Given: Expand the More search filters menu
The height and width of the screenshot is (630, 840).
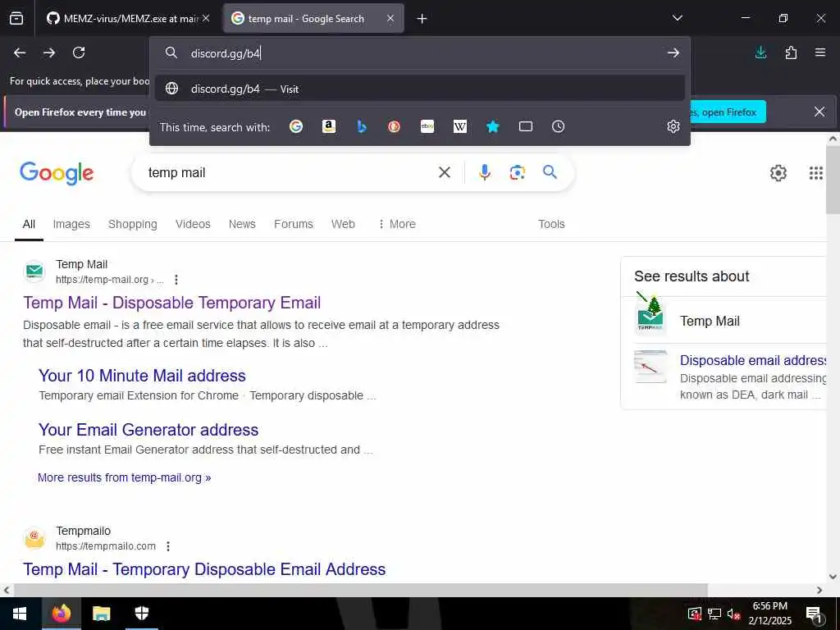Looking at the screenshot, I should coord(396,224).
